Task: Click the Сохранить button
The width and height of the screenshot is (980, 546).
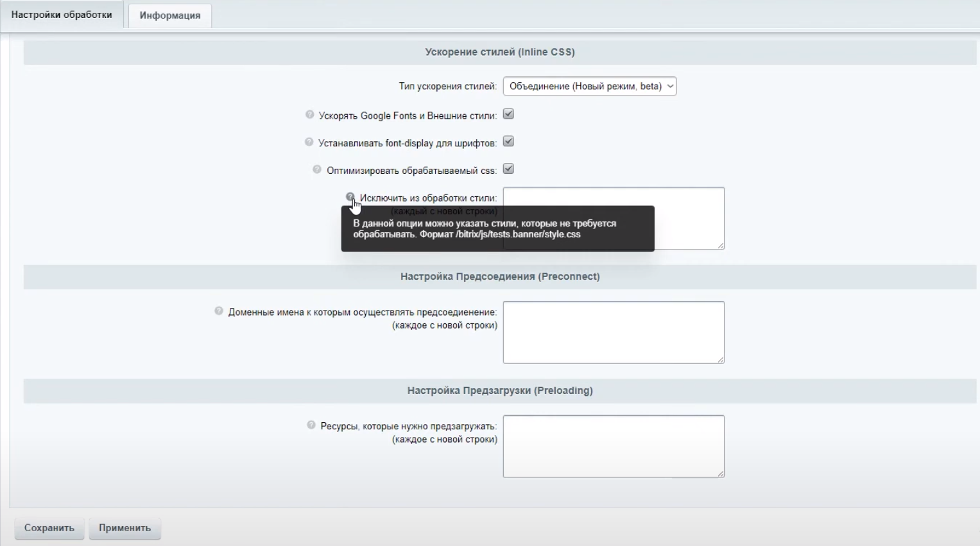Action: (x=49, y=528)
